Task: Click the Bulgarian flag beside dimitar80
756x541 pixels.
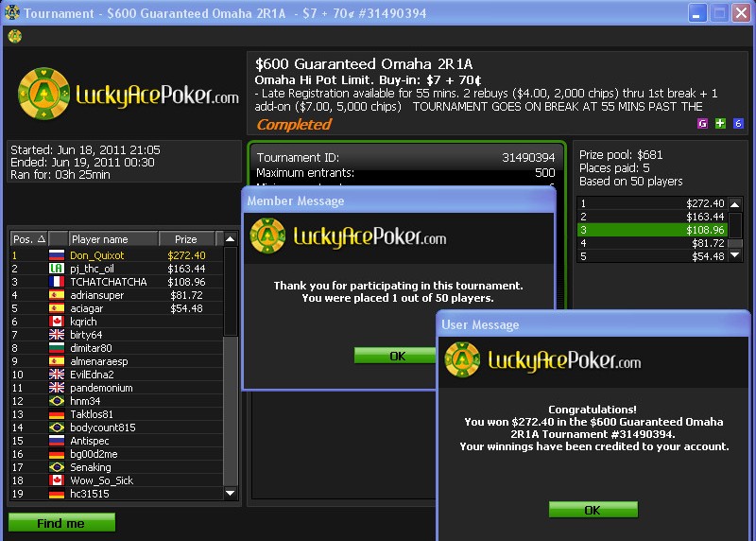Action: tap(57, 348)
